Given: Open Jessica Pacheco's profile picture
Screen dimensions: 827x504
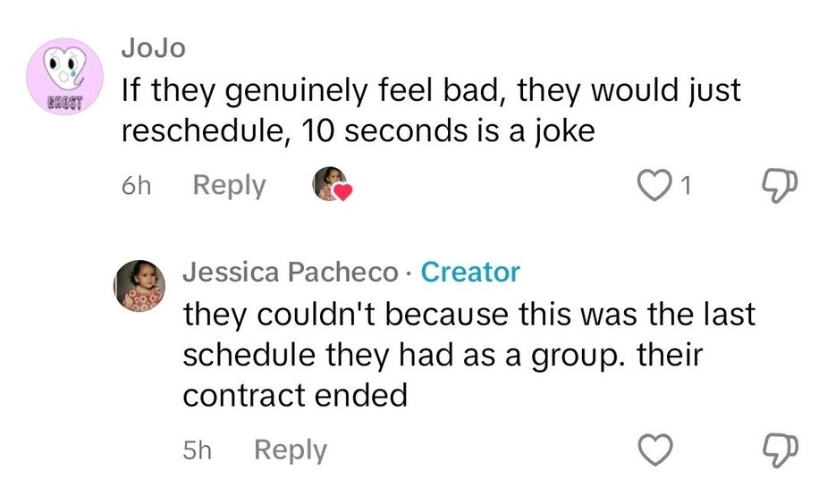Looking at the screenshot, I should pyautogui.click(x=140, y=284).
